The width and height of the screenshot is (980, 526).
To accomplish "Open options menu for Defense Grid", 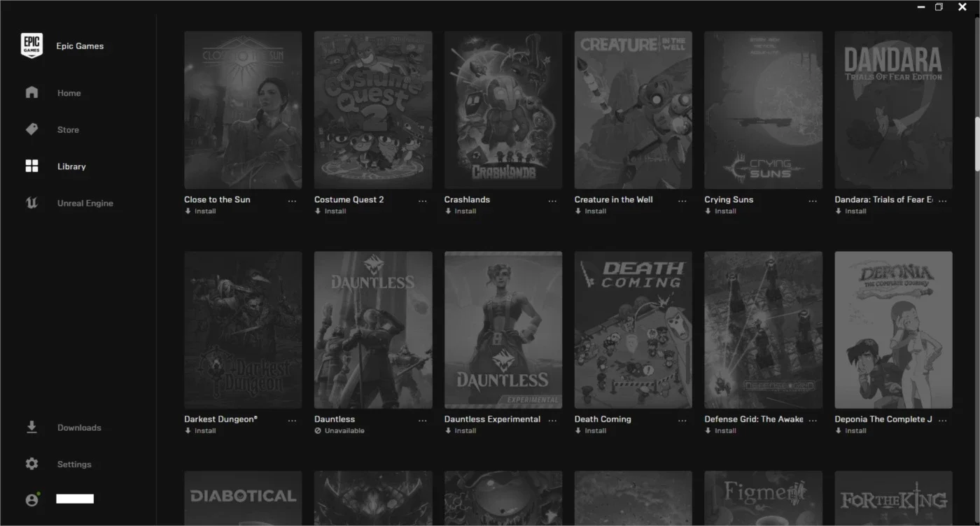I will tap(813, 420).
